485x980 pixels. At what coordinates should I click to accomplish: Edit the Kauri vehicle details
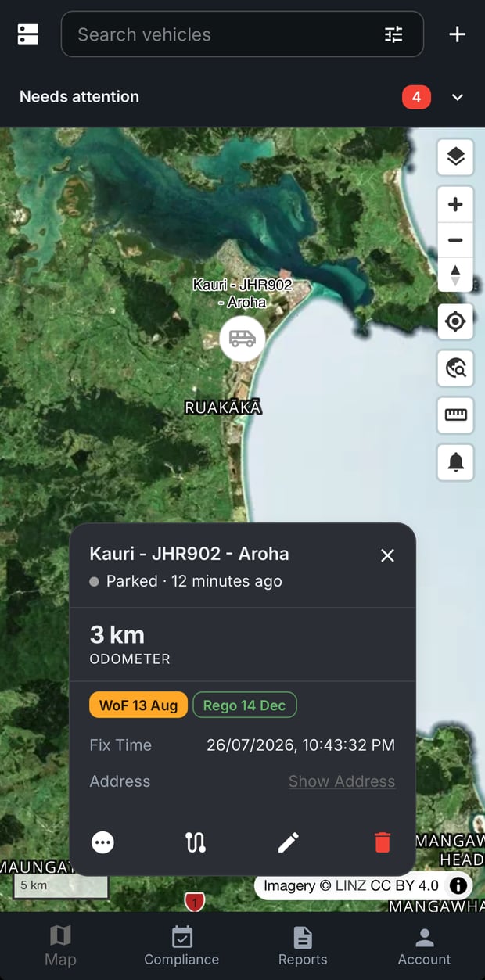[289, 842]
